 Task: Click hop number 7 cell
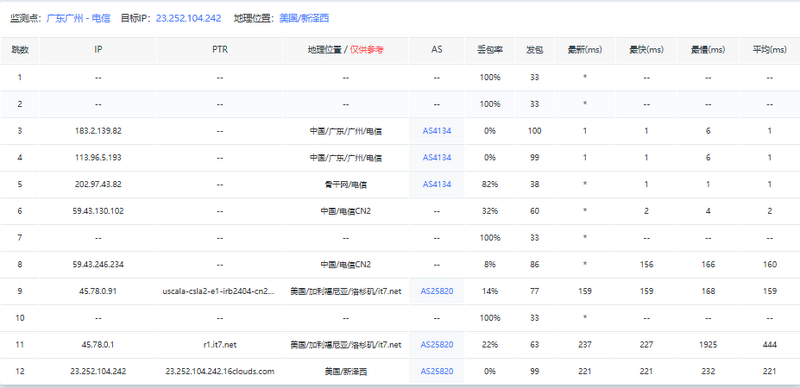coord(20,237)
